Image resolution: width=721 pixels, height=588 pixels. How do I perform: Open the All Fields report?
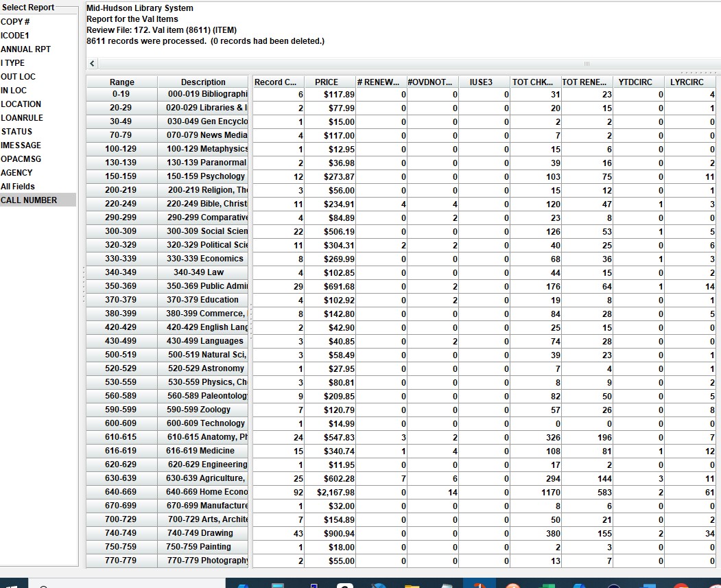click(38, 187)
